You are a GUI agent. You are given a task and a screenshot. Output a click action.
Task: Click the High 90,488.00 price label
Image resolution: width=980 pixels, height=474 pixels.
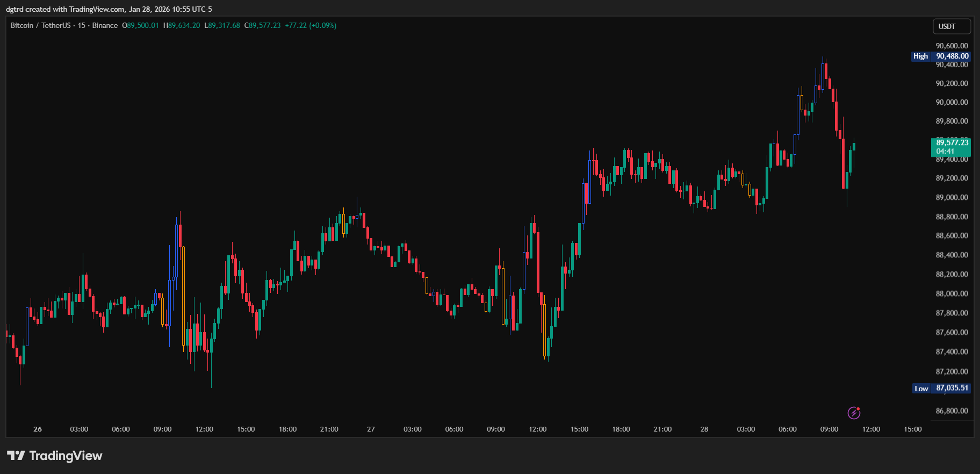(941, 56)
